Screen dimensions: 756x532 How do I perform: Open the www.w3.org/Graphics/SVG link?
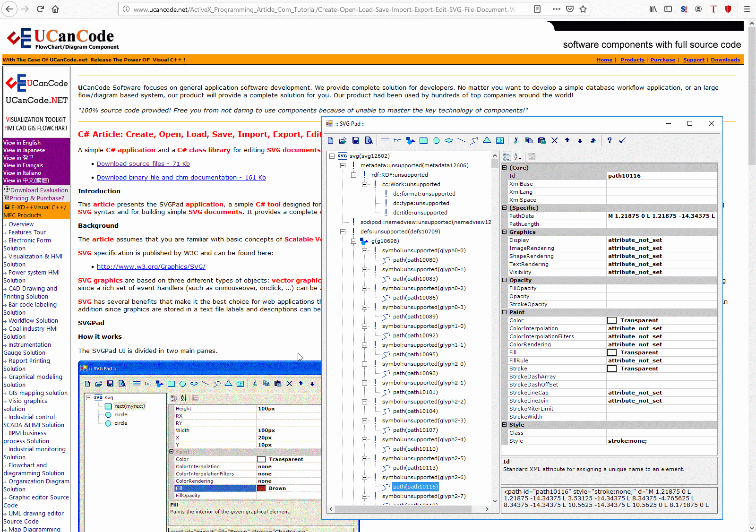click(151, 267)
